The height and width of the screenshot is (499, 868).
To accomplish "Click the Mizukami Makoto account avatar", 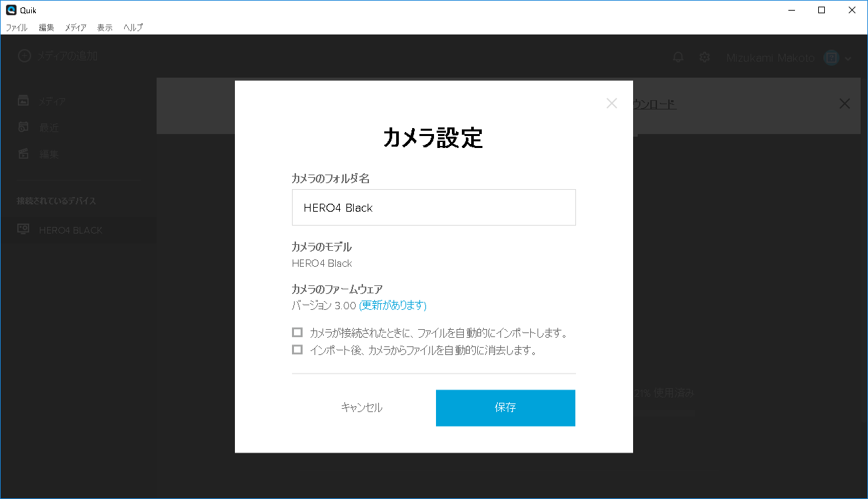I will [x=832, y=58].
